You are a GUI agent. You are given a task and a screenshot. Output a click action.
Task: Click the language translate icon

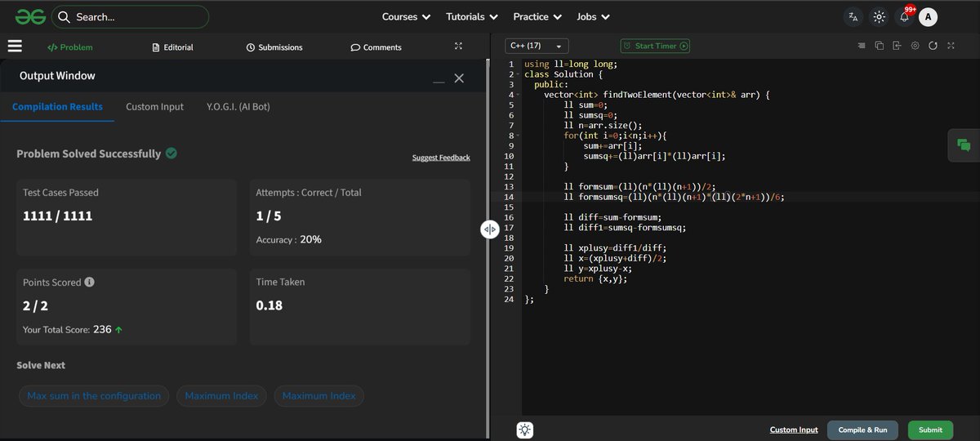853,16
